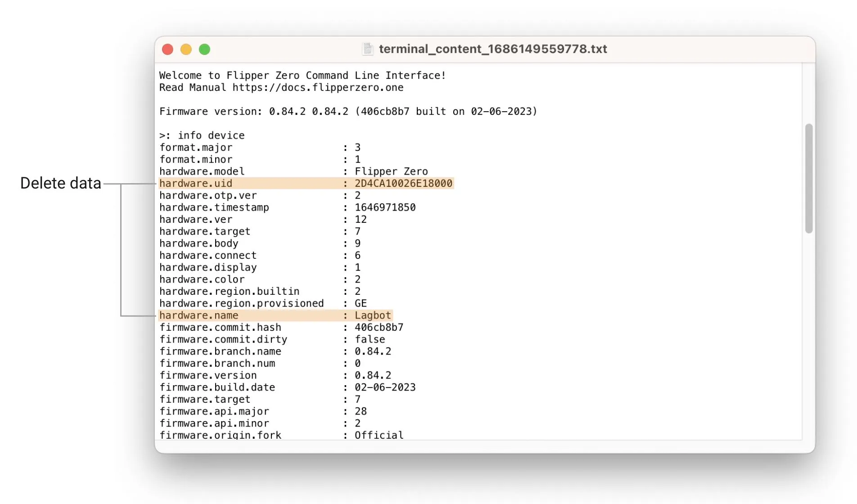This screenshot has width=857, height=504.
Task: Click the hardware.target line
Action: (x=260, y=231)
